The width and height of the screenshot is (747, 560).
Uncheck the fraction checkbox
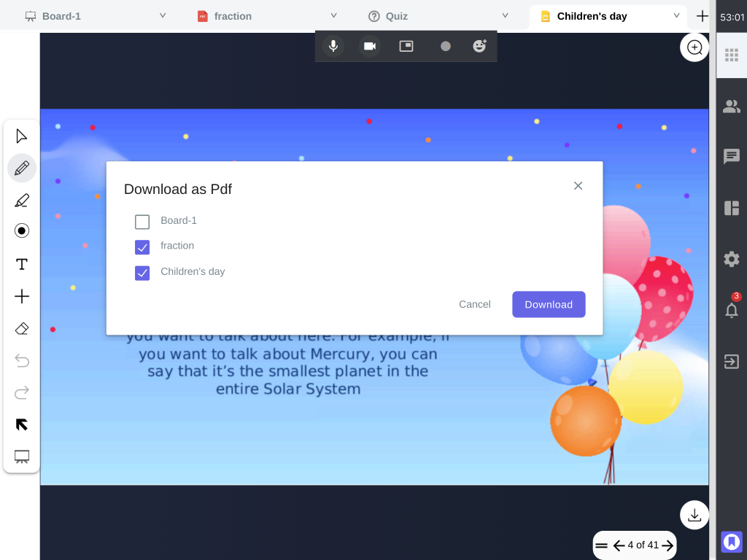(142, 247)
